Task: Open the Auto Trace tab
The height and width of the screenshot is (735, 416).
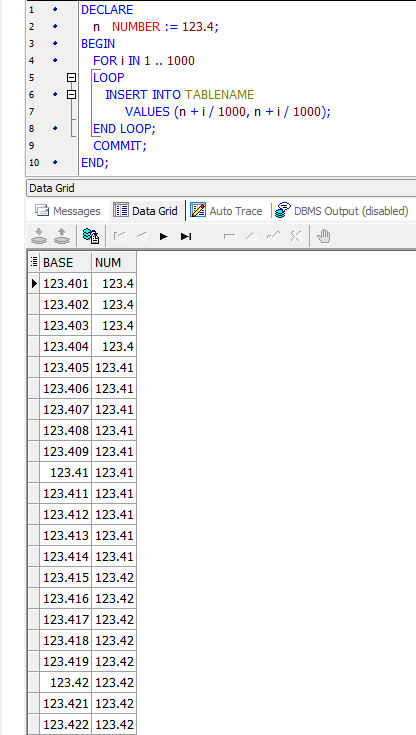Action: point(226,211)
